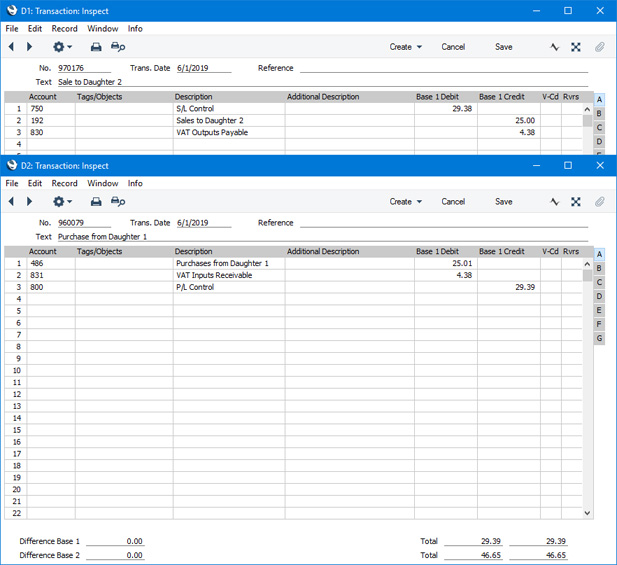Switch to flip A in D1 window

(x=599, y=100)
